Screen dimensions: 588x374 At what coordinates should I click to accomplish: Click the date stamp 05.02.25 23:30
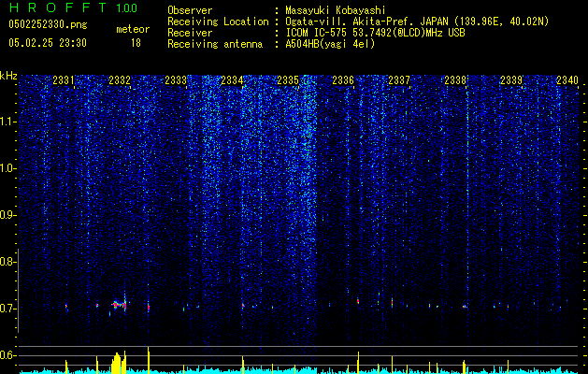pos(48,43)
